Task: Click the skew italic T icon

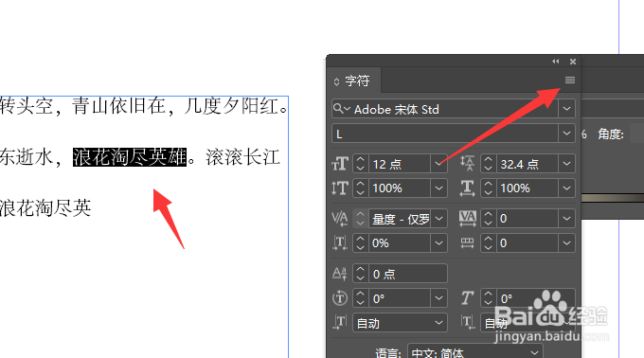Action: click(x=468, y=298)
